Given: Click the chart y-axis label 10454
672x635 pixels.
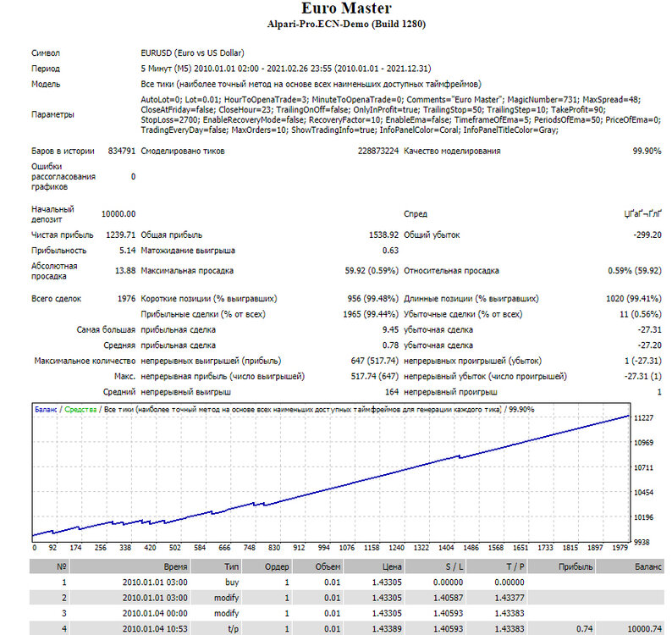Looking at the screenshot, I should pos(643,492).
